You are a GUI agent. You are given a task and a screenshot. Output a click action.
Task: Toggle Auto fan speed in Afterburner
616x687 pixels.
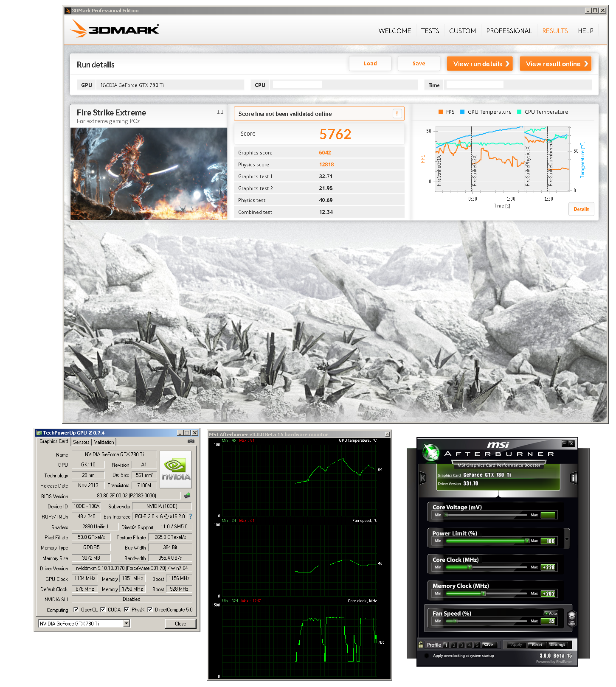point(551,613)
